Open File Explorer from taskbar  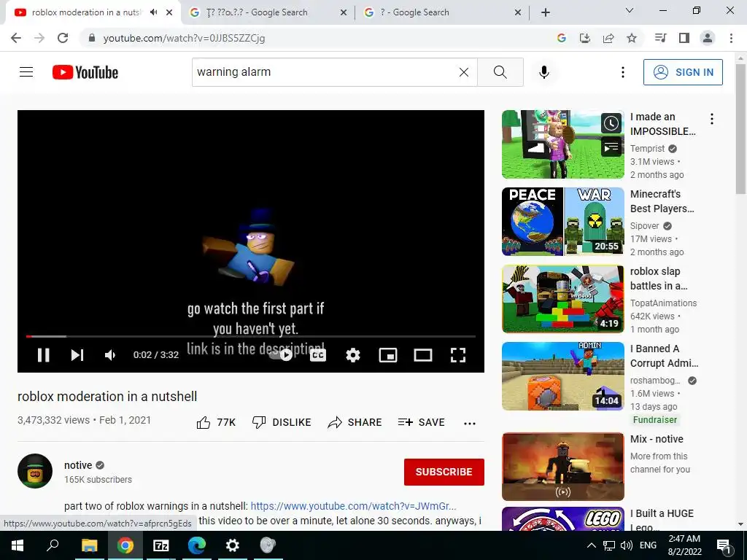[x=89, y=545]
